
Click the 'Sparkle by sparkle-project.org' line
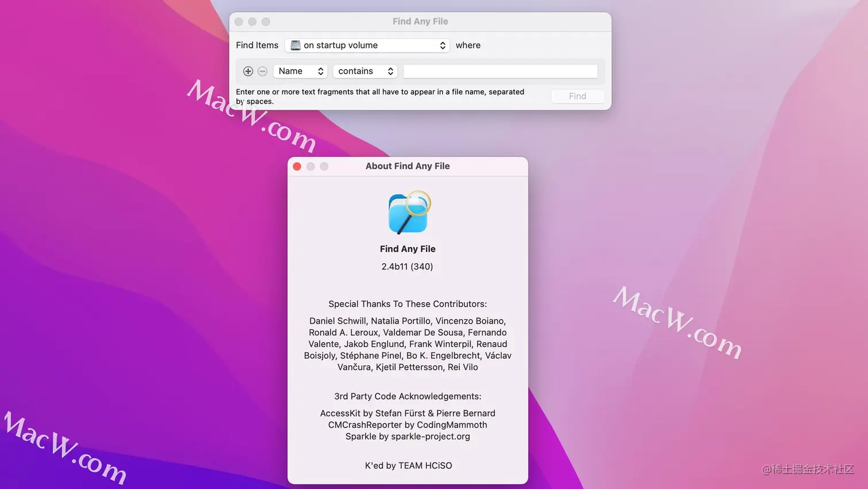pyautogui.click(x=408, y=437)
